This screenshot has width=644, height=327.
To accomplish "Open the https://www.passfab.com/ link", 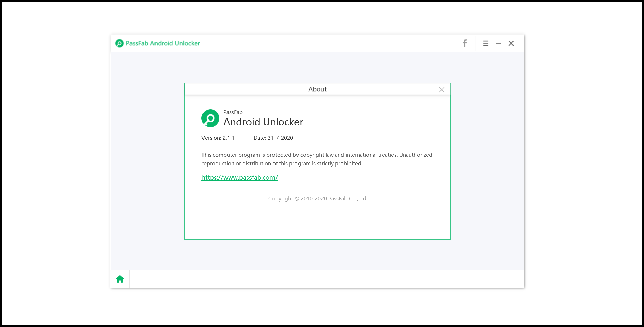I will point(240,177).
